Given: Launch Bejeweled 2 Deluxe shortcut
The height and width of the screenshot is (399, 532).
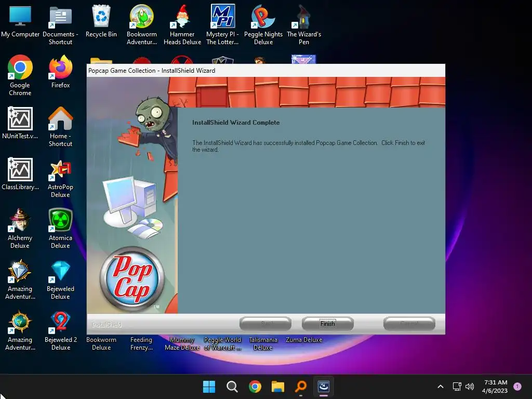Looking at the screenshot, I should coord(60,330).
